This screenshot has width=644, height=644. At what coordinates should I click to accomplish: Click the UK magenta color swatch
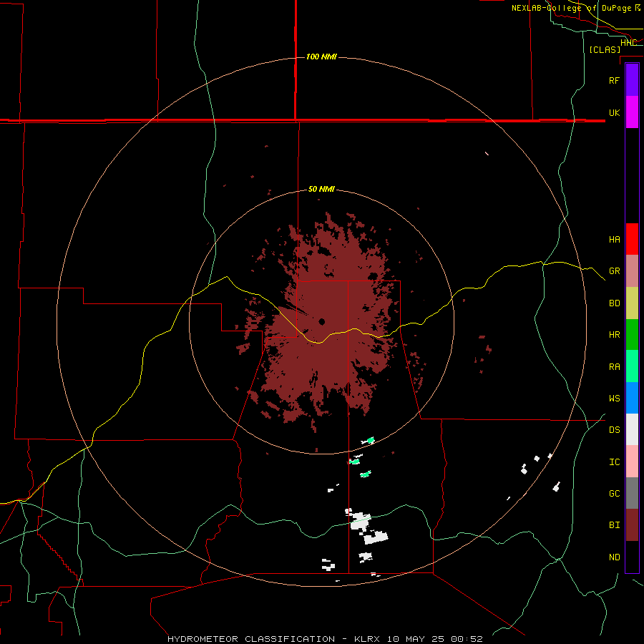pyautogui.click(x=632, y=112)
